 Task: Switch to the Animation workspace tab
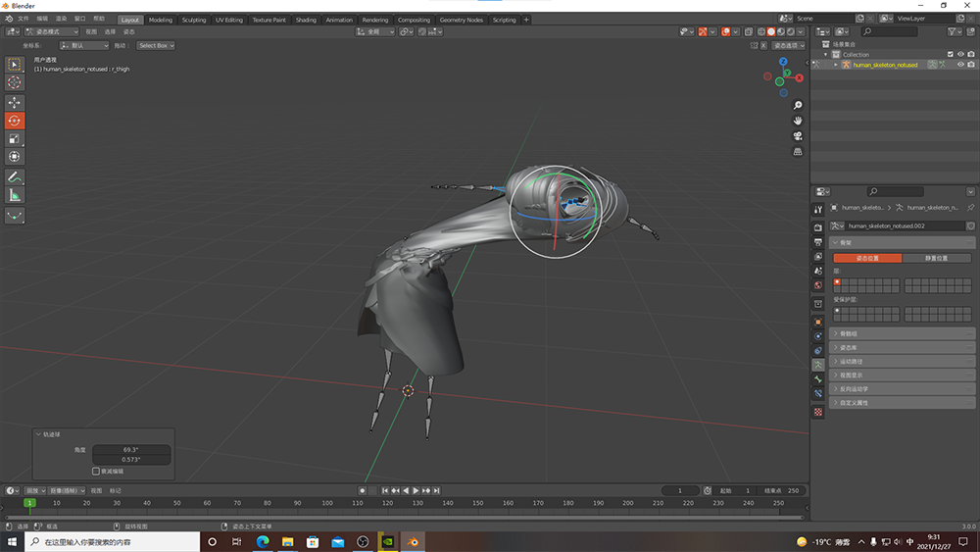pos(339,20)
